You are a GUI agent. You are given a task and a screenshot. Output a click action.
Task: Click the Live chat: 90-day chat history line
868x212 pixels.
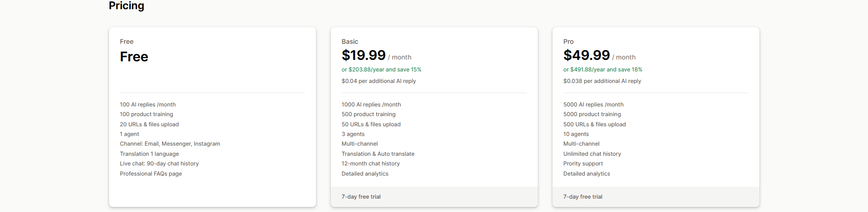(159, 164)
